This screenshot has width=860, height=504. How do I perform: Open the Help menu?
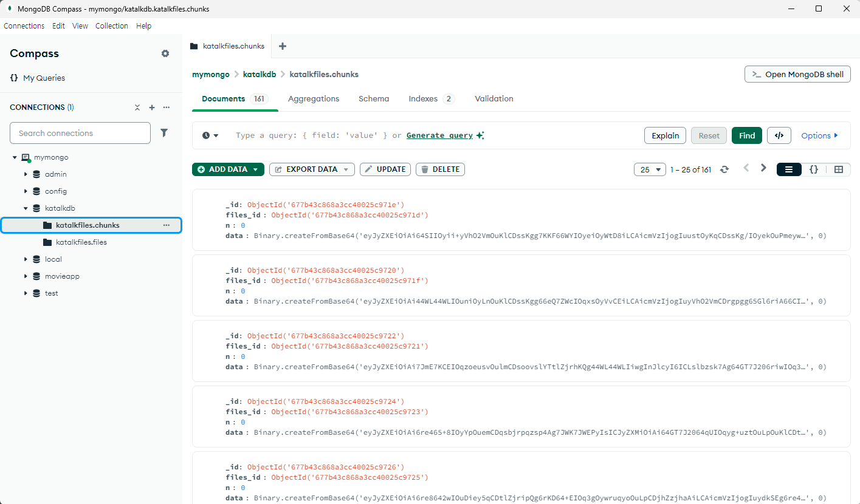coord(144,26)
